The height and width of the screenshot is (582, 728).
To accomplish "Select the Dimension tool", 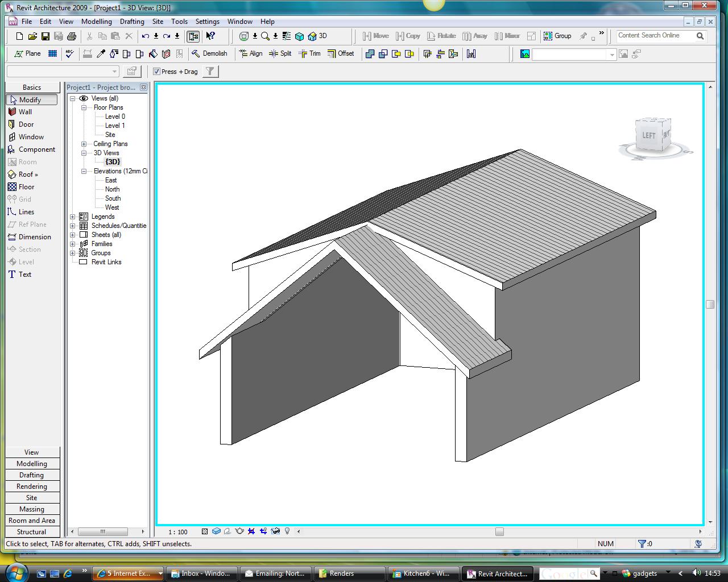I will click(34, 237).
